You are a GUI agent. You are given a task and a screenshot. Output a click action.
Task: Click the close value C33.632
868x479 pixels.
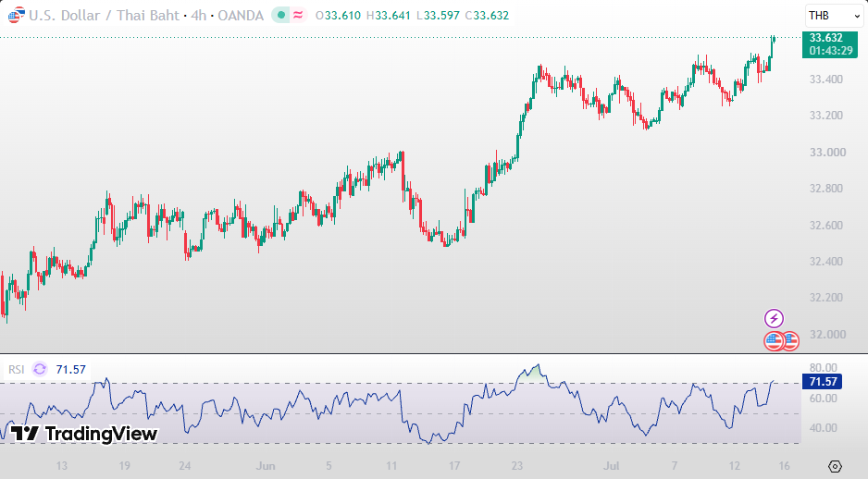[487, 16]
